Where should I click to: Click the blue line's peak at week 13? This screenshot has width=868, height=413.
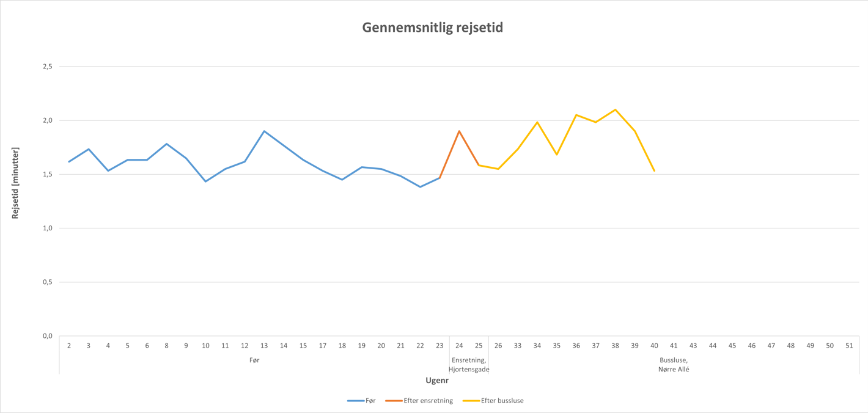tap(264, 131)
